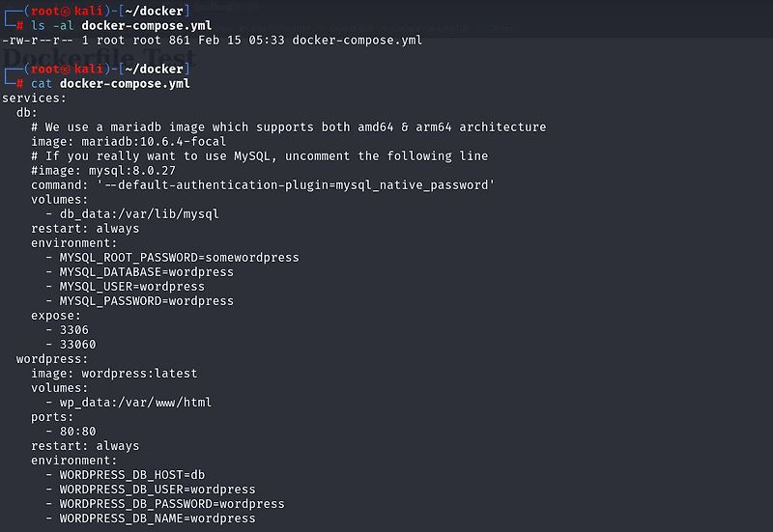Click 'image: wordpress:latest' line
The height and width of the screenshot is (532, 773).
tap(114, 374)
